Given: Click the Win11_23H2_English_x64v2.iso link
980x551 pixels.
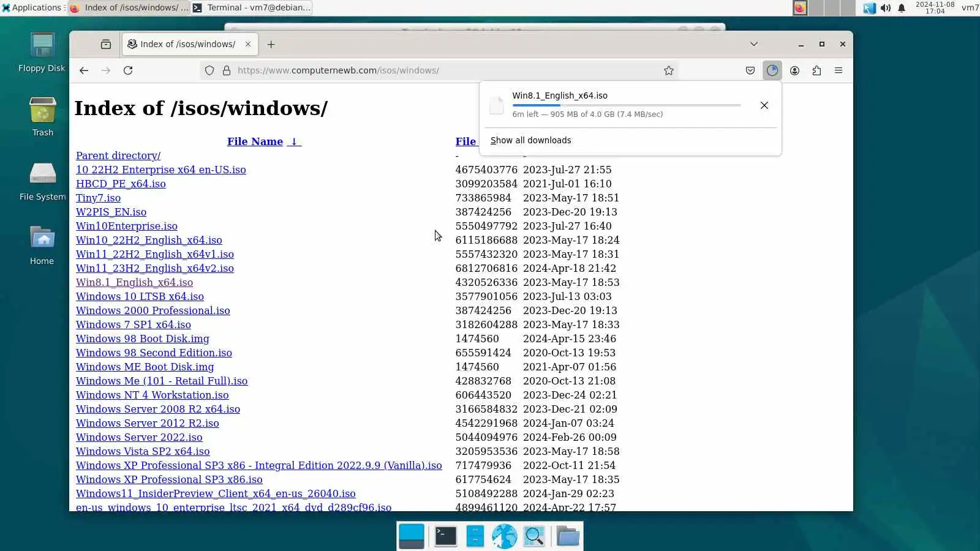Looking at the screenshot, I should pos(155,268).
